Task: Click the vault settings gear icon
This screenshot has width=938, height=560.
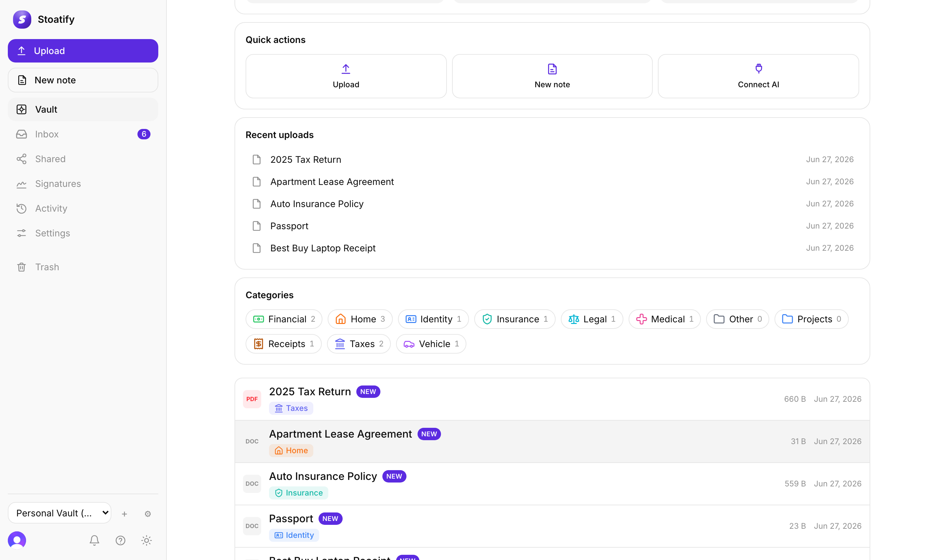Action: click(x=148, y=514)
